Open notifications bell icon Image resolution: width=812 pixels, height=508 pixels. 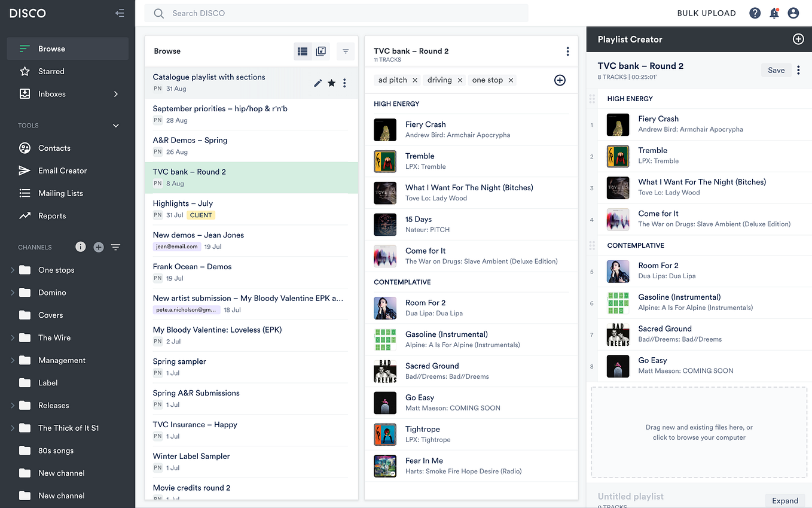[774, 13]
